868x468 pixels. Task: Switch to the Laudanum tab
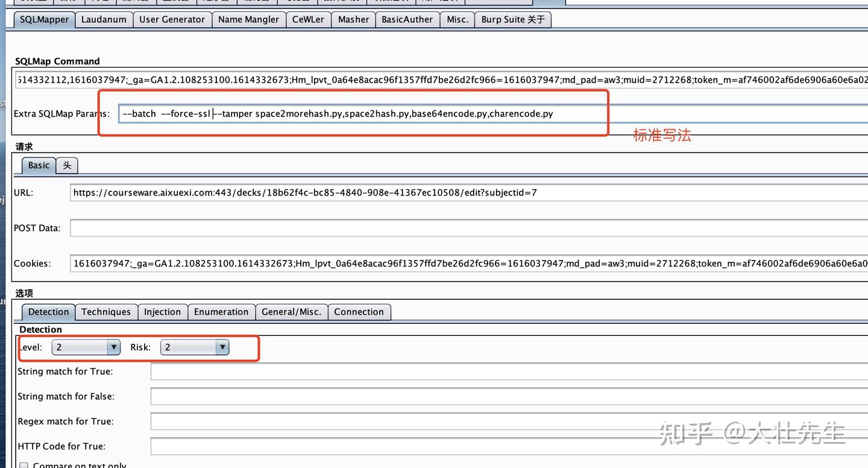point(104,19)
